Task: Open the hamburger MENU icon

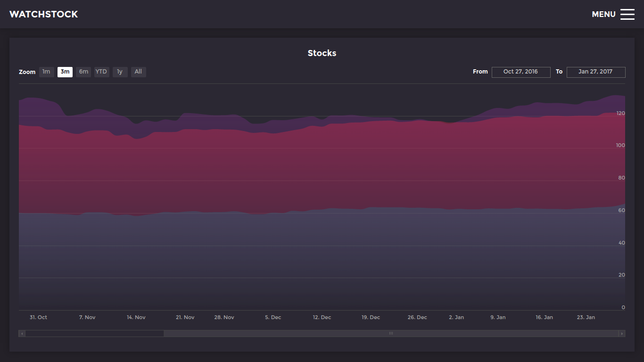Action: coord(627,14)
